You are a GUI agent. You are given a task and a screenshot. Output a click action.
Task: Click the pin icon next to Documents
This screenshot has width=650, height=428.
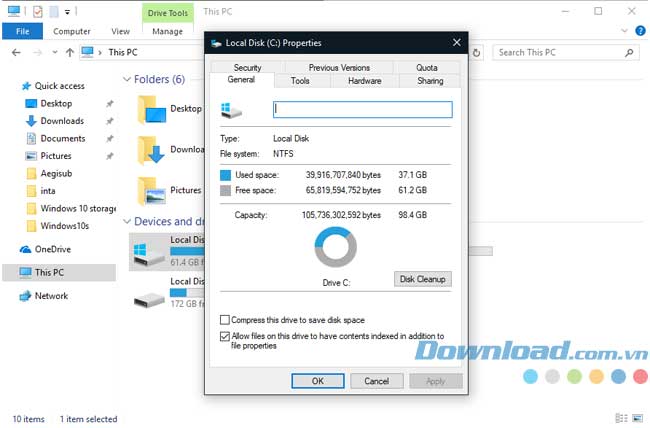[x=109, y=139]
